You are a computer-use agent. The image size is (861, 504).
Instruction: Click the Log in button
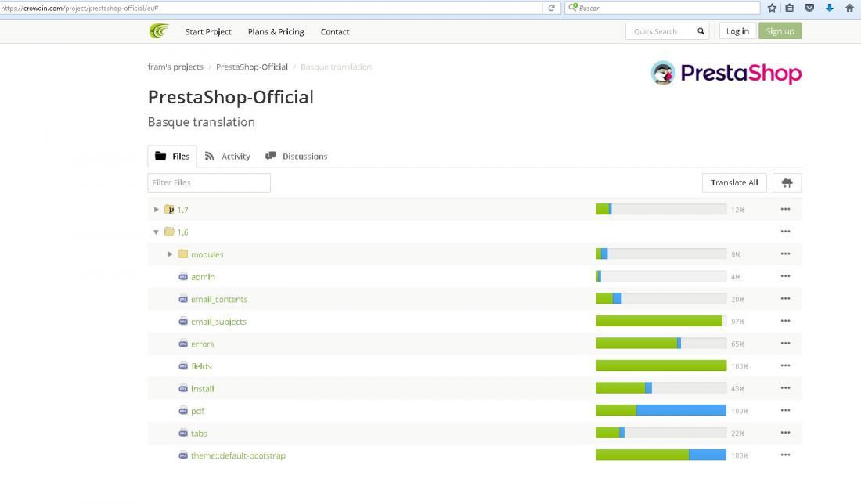(737, 31)
